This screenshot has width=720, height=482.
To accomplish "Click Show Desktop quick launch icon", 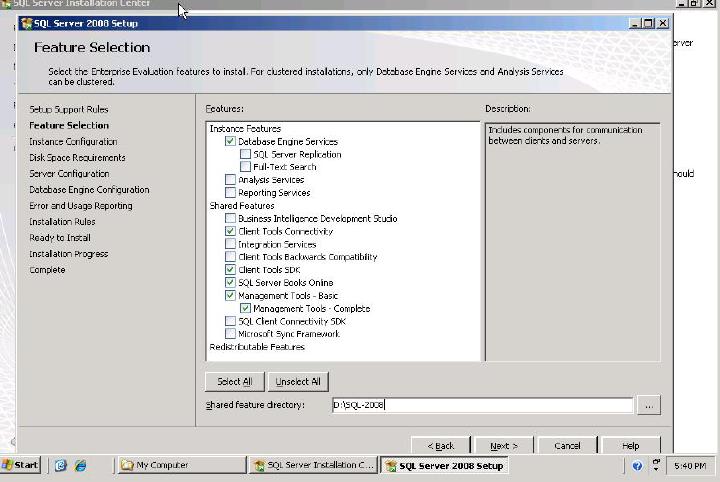I will click(61, 465).
